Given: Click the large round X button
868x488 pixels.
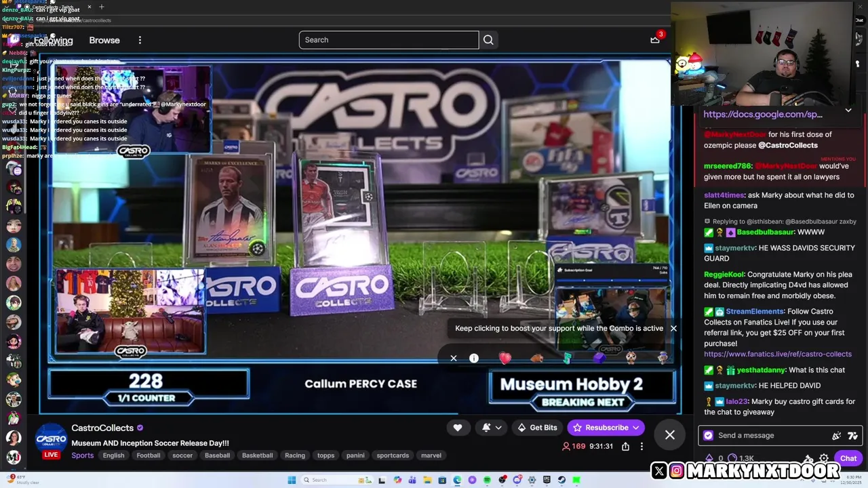Looking at the screenshot, I should tap(670, 435).
